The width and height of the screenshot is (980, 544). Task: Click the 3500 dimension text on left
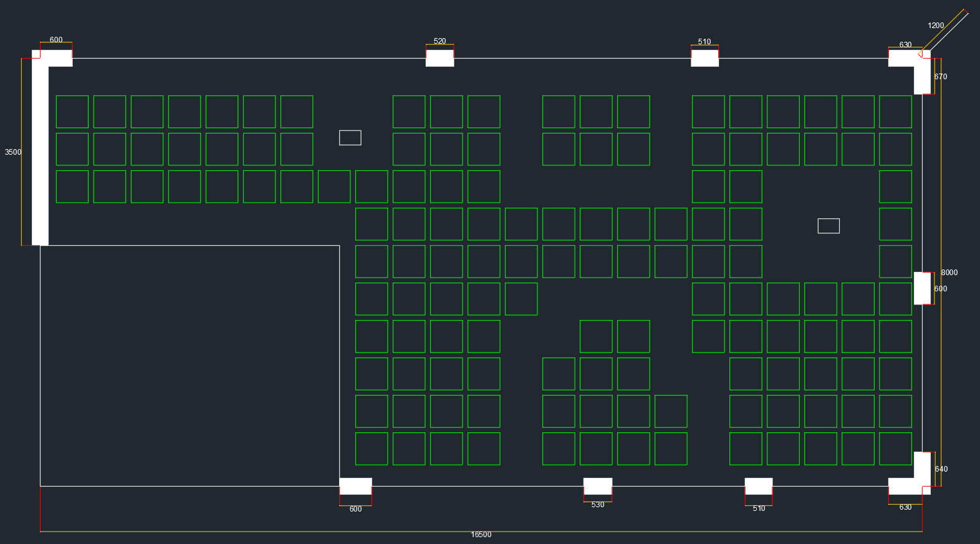13,152
